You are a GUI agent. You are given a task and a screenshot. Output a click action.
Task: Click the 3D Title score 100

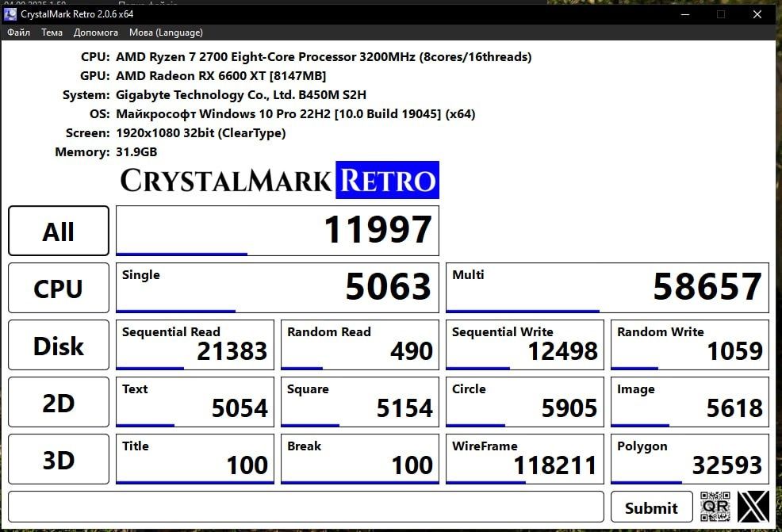(195, 459)
